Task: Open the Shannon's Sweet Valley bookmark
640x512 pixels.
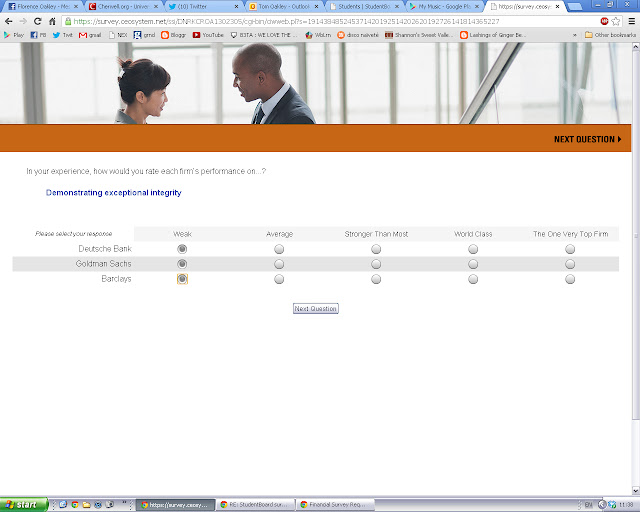Action: [x=419, y=35]
